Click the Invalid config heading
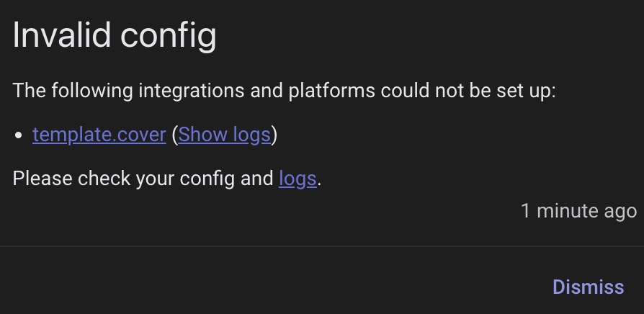Screen dimensions: 644x314 (115, 36)
